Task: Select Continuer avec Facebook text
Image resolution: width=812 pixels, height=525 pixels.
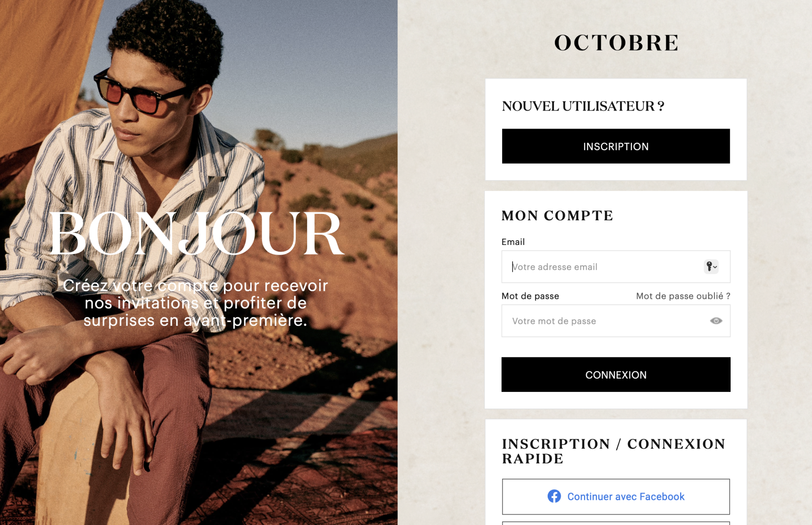Action: pos(626,496)
